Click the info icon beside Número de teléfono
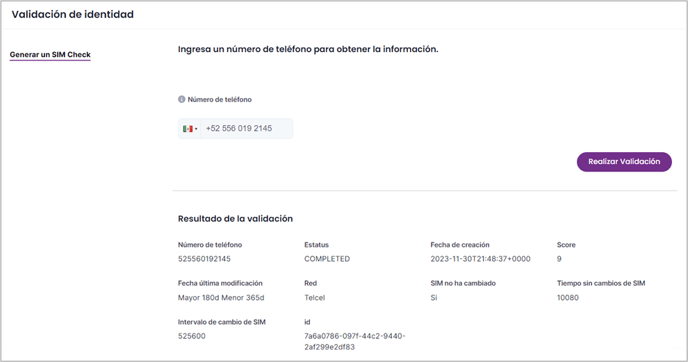This screenshot has height=362, width=688. point(181,99)
